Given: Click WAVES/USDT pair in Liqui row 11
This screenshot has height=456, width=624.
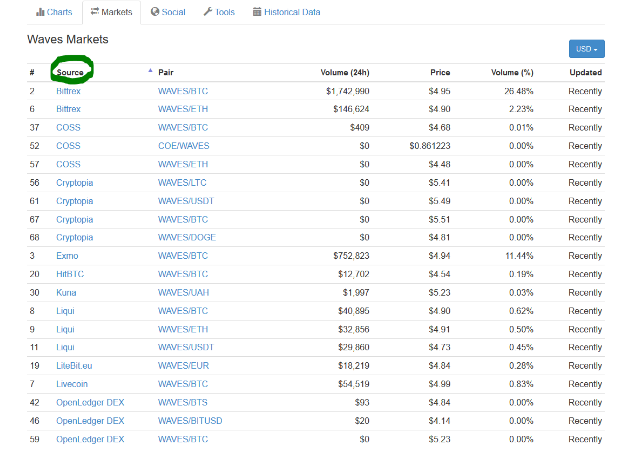Looking at the screenshot, I should pyautogui.click(x=186, y=347).
